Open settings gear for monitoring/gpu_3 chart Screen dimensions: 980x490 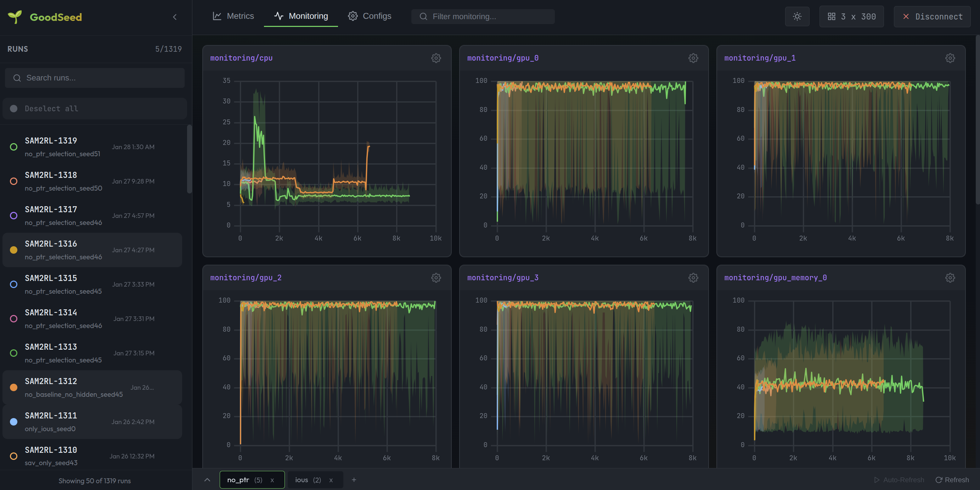(693, 278)
